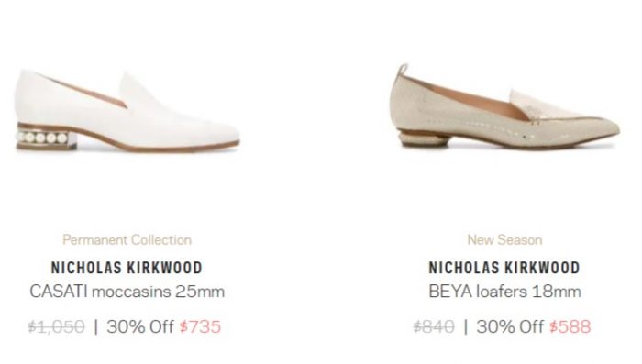Open Nicholas Kirkwood brand link above CASATI
The image size is (642, 364).
(x=127, y=268)
